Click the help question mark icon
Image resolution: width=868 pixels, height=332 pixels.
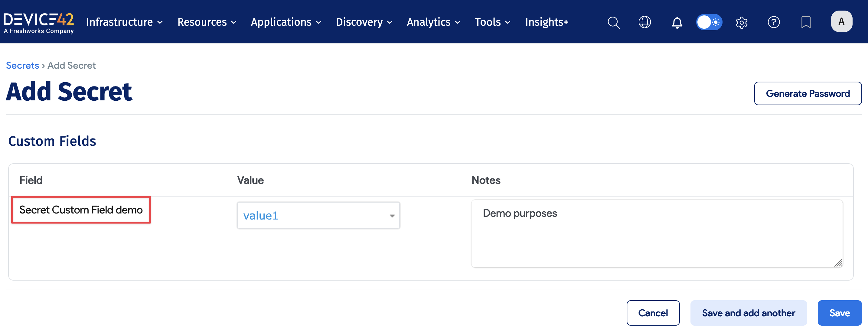coord(774,22)
